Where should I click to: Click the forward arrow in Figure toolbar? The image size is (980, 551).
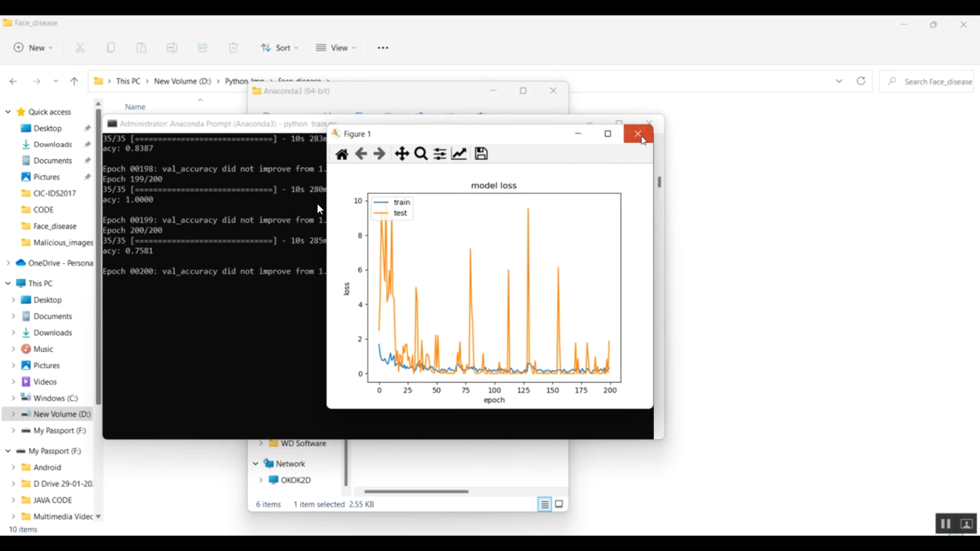pos(380,154)
